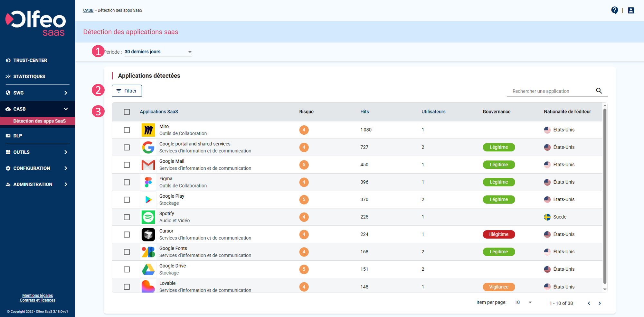The width and height of the screenshot is (644, 317).
Task: Click the Google Drive app icon
Action: pos(148,269)
